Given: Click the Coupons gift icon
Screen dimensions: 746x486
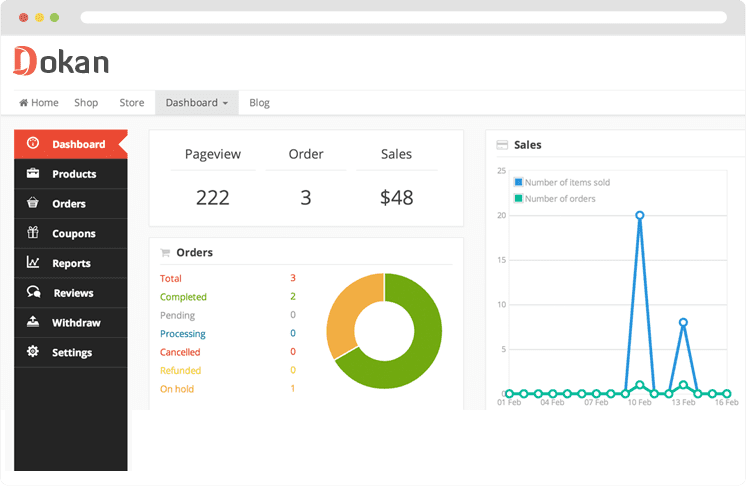Looking at the screenshot, I should pyautogui.click(x=33, y=234).
